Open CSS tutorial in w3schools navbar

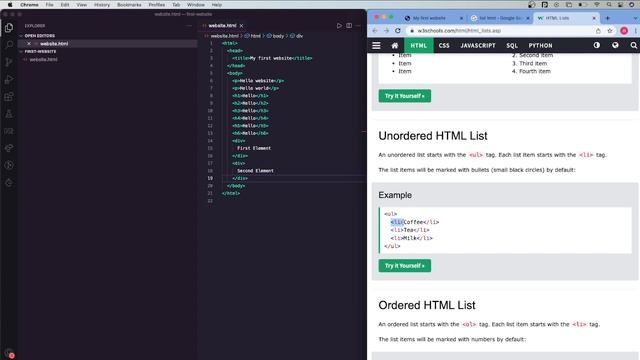click(444, 45)
